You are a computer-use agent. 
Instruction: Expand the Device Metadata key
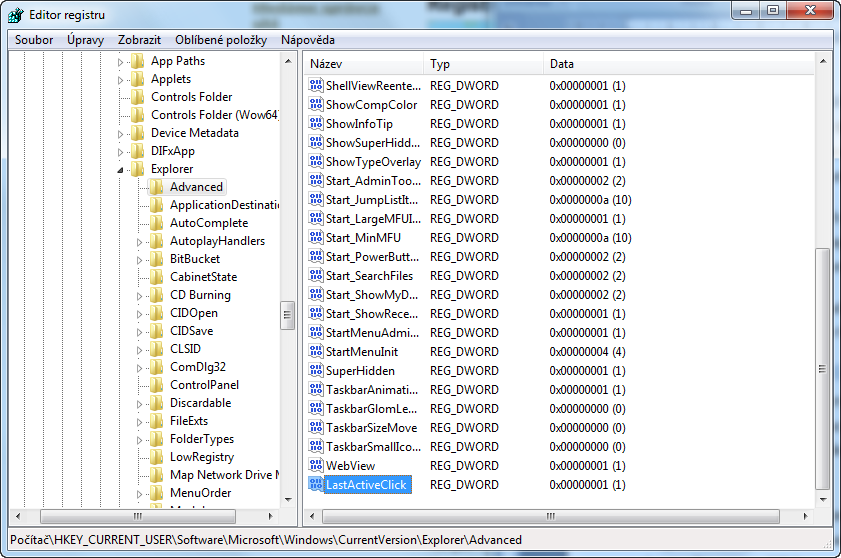pos(120,134)
